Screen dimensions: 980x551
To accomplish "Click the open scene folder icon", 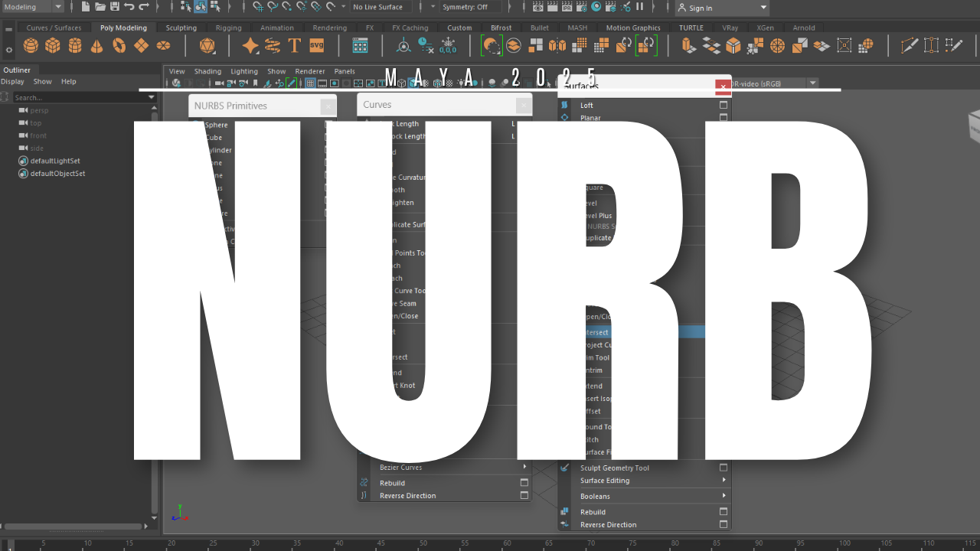I will point(100,7).
